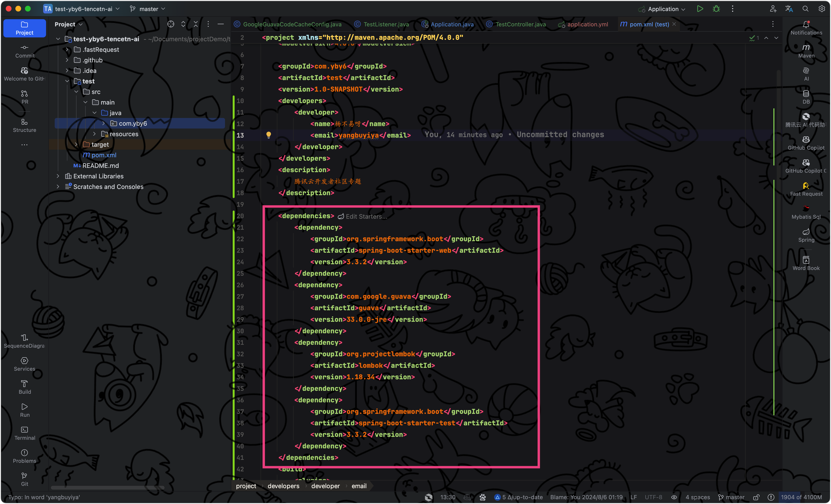
Task: Click the lightbulb intention icon on line 13
Action: (268, 135)
